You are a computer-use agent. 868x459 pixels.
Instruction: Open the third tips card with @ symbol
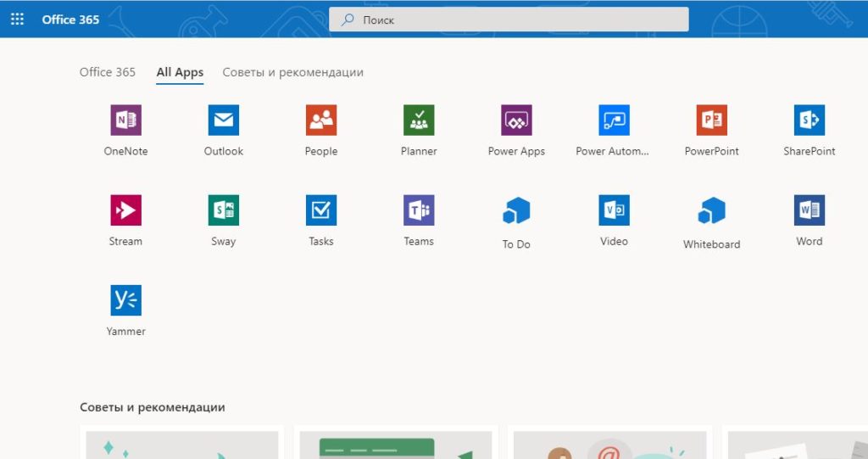pyautogui.click(x=610, y=445)
